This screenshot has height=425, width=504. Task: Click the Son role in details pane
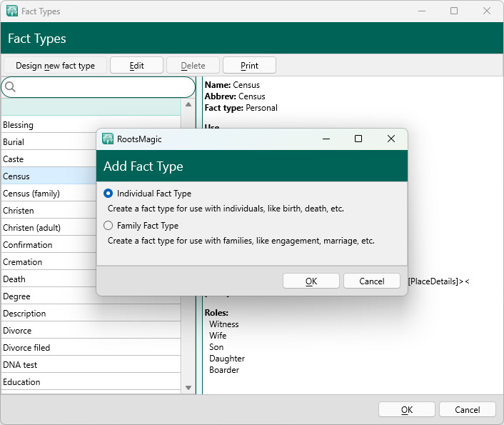pos(216,347)
